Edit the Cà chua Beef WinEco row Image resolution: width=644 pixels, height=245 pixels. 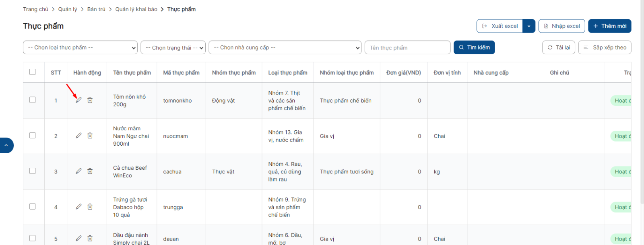coord(78,171)
